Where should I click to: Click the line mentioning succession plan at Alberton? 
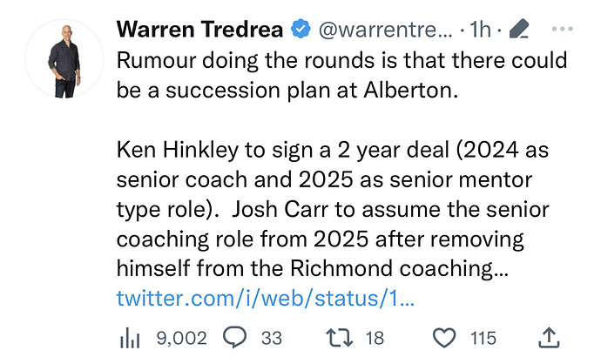[x=287, y=91]
